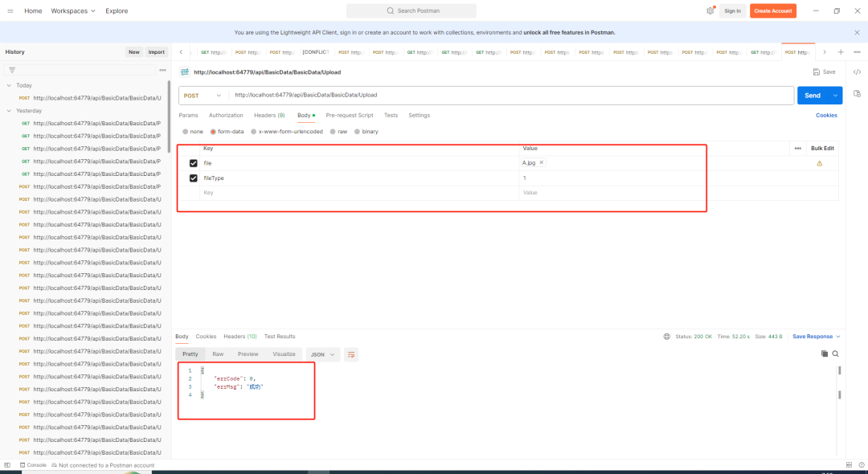Open the POST method dropdown
This screenshot has width=868, height=474.
(201, 95)
